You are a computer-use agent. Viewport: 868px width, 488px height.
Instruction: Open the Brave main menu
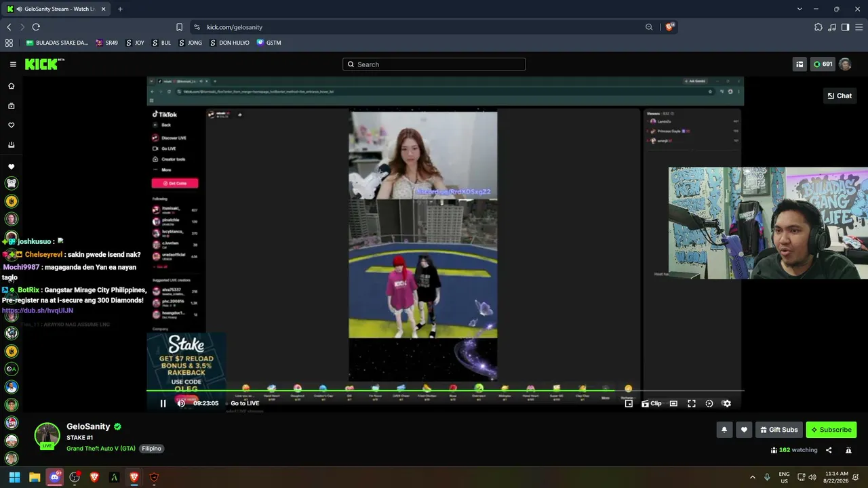click(859, 27)
